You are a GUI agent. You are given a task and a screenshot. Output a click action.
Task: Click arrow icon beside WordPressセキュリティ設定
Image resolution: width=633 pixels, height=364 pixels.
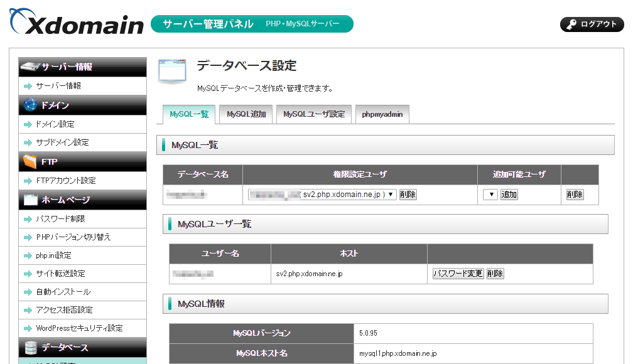pos(28,328)
